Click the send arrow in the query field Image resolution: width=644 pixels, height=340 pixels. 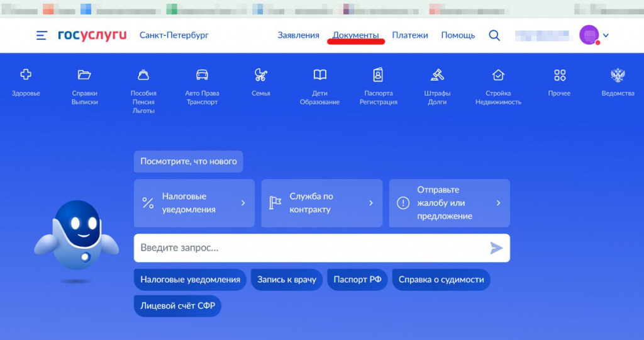point(496,248)
